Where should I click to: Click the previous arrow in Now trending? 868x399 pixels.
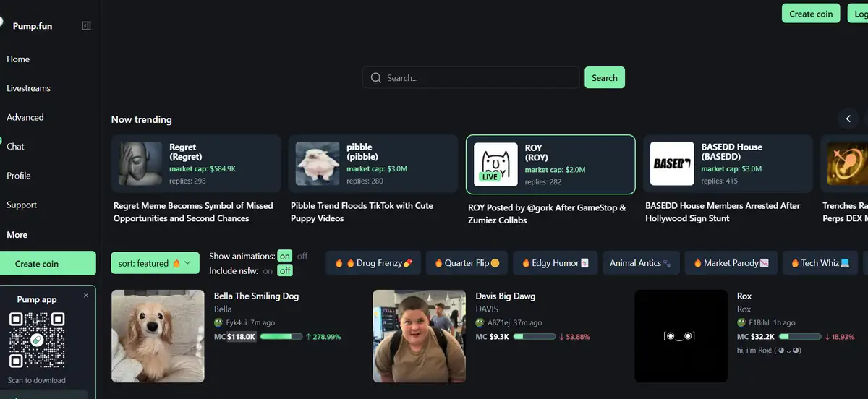pyautogui.click(x=848, y=119)
